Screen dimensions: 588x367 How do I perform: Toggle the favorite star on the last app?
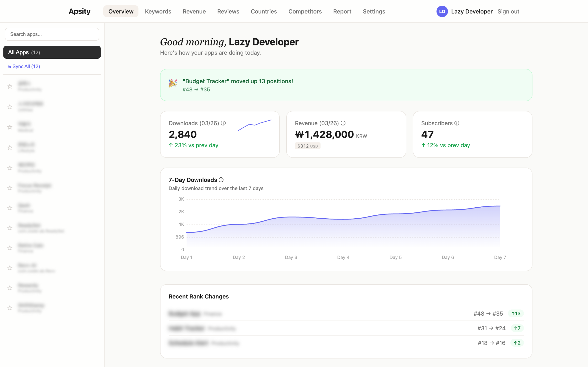10,308
